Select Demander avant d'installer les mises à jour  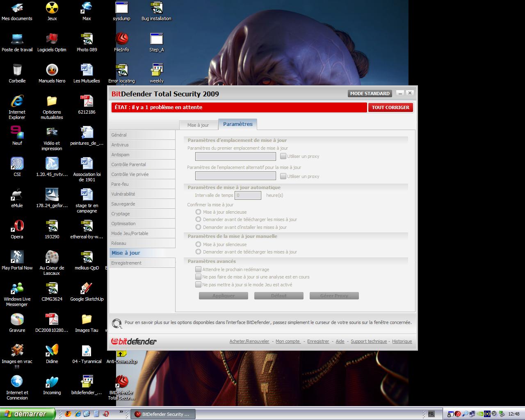coord(199,227)
